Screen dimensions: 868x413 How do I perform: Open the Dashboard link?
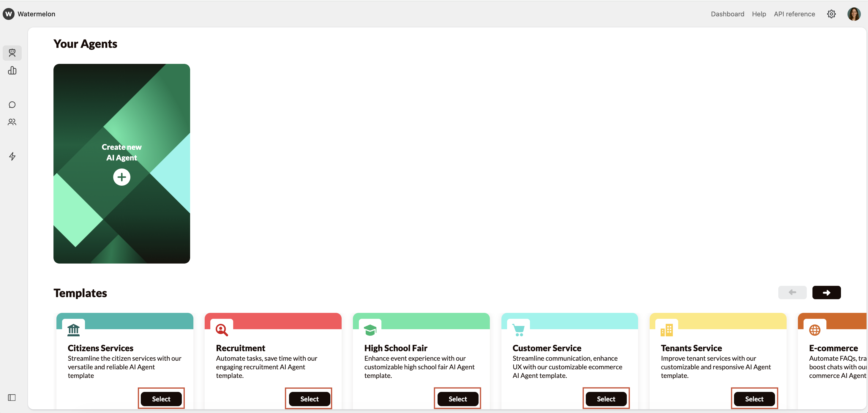727,14
